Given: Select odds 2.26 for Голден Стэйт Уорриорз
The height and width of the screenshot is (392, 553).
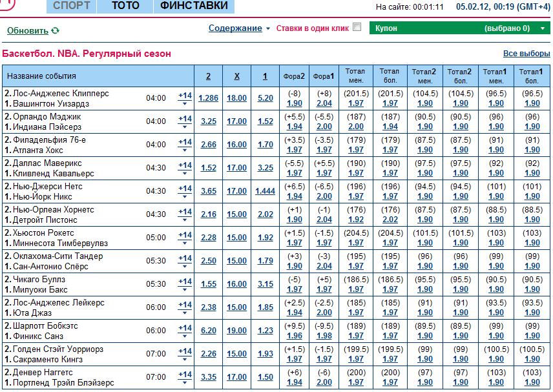Looking at the screenshot, I should tap(209, 354).
